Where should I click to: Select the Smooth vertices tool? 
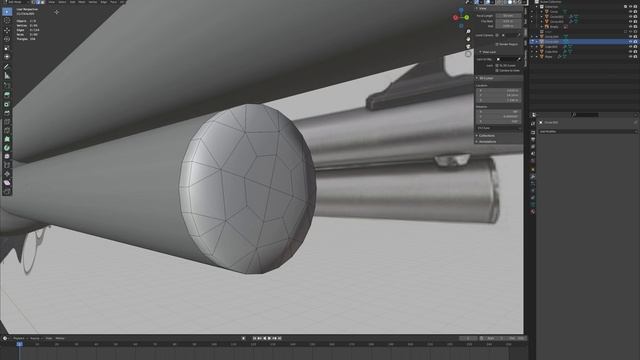[x=7, y=156]
